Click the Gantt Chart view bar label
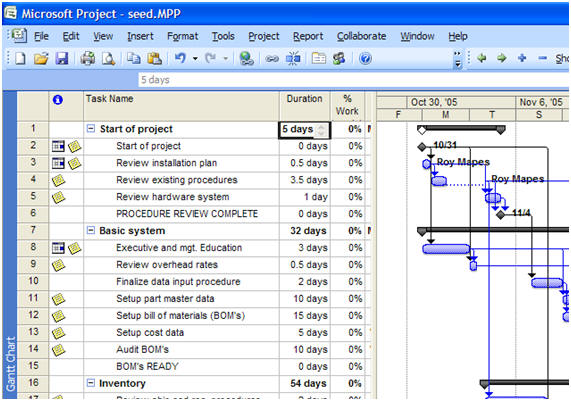The height and width of the screenshot is (401, 571). click(10, 363)
